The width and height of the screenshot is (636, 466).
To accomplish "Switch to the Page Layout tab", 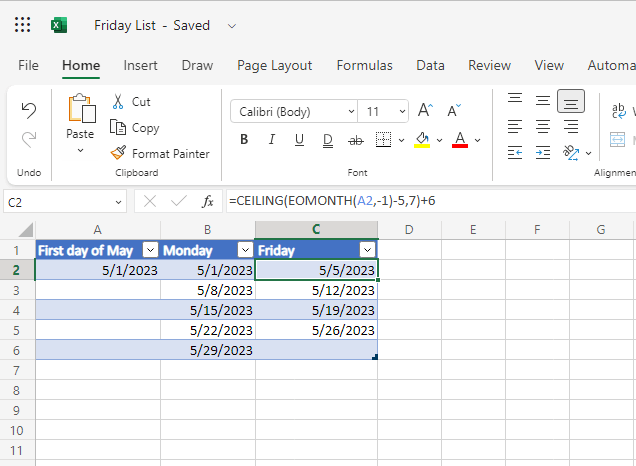I will tap(275, 65).
